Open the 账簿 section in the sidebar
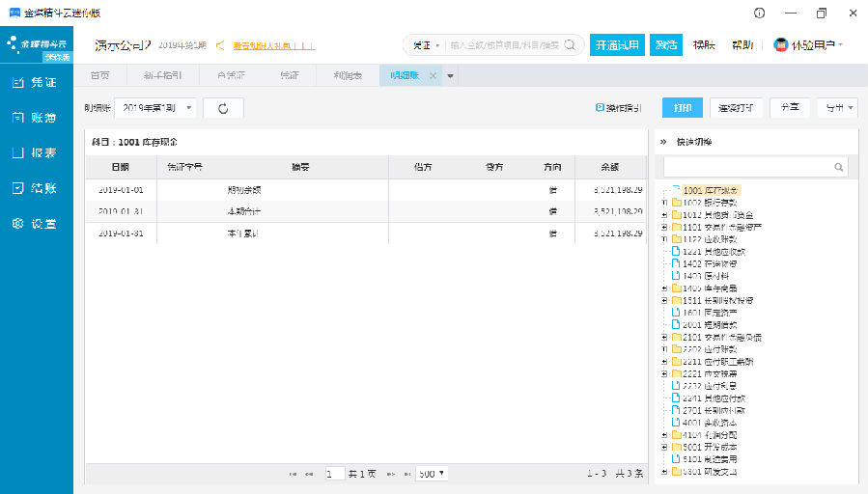The height and width of the screenshot is (494, 868). (x=35, y=118)
